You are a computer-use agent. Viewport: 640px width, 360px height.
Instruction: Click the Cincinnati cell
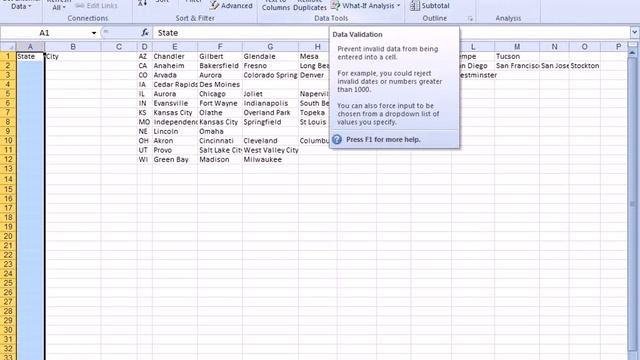tap(220, 141)
